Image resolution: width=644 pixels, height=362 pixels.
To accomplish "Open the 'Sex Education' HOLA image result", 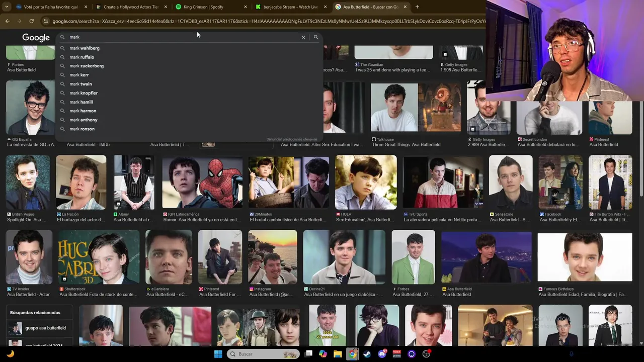I will point(366,182).
